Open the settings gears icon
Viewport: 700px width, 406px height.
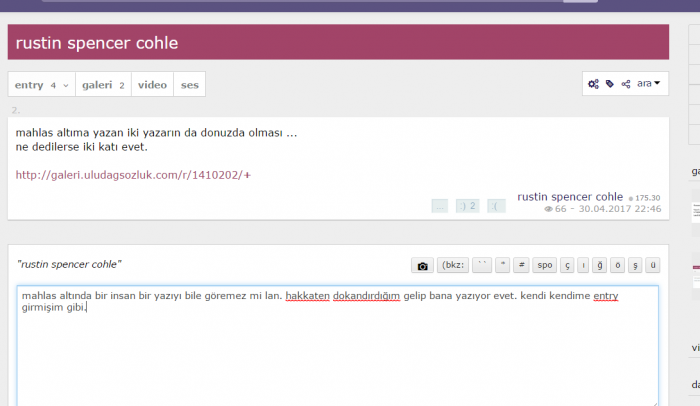point(594,84)
